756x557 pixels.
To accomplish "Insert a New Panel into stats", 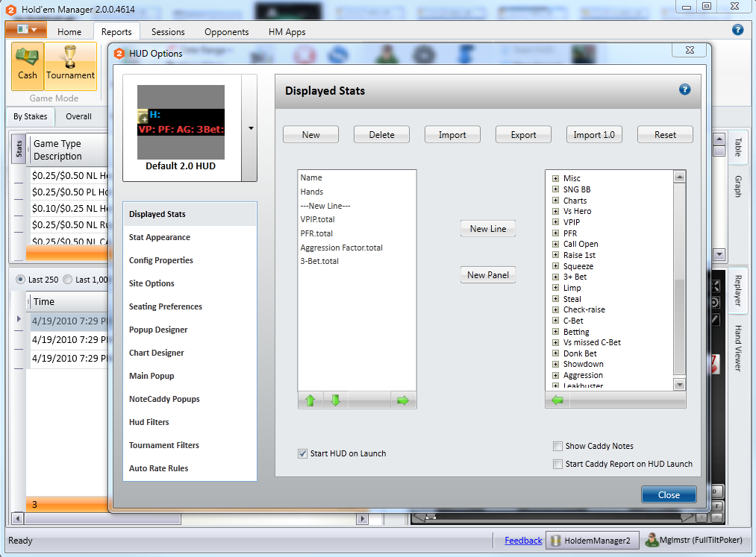I will 488,275.
